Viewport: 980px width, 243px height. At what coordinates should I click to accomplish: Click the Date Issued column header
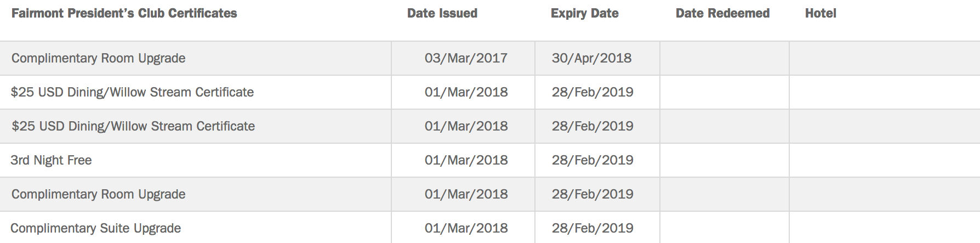click(x=442, y=13)
